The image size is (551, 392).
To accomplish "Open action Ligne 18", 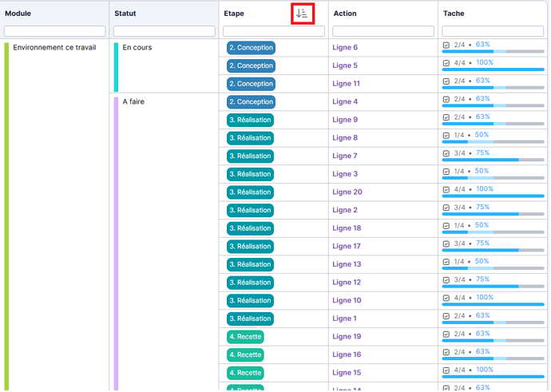I will (347, 228).
